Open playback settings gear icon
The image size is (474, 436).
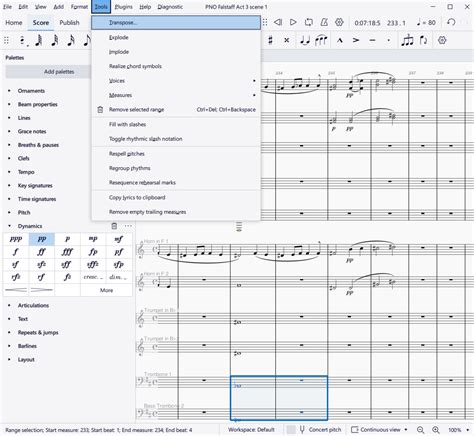click(339, 22)
